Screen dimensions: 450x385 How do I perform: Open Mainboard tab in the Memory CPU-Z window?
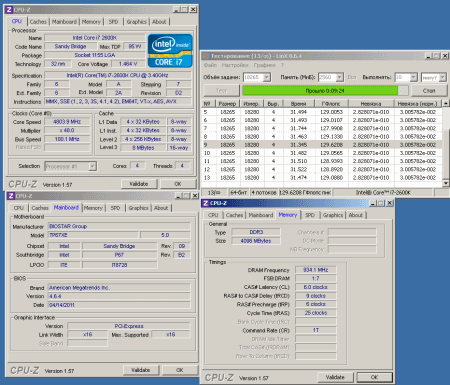261,215
